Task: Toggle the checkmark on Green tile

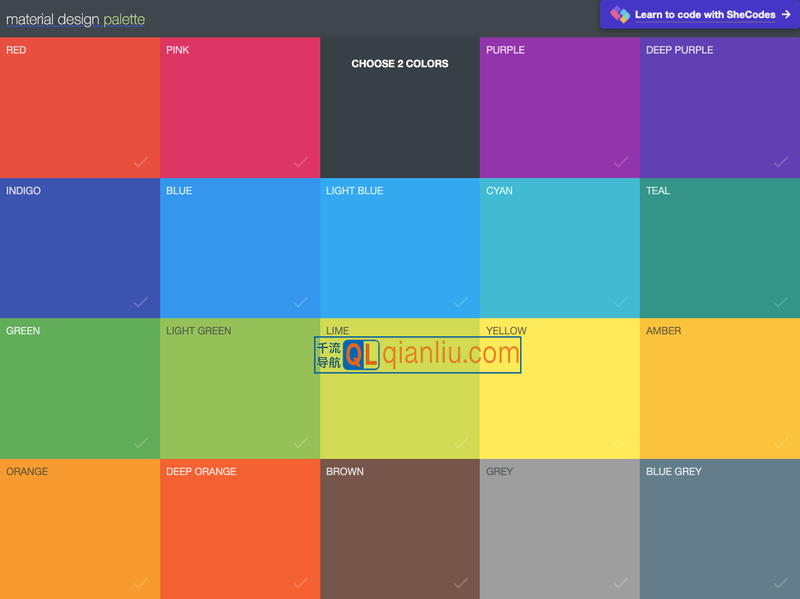Action: pos(141,443)
